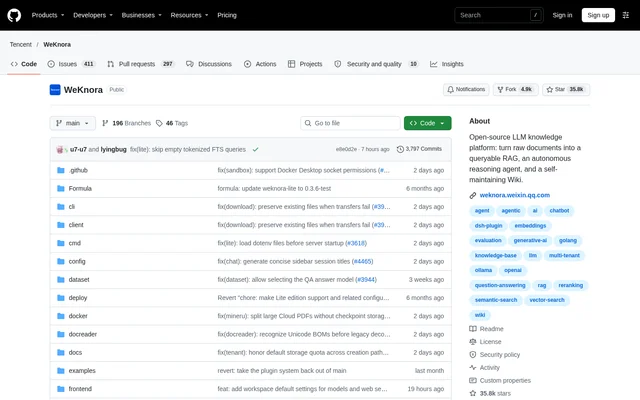Select the chatbot topic tag
The height and width of the screenshot is (400, 640).
pos(559,211)
